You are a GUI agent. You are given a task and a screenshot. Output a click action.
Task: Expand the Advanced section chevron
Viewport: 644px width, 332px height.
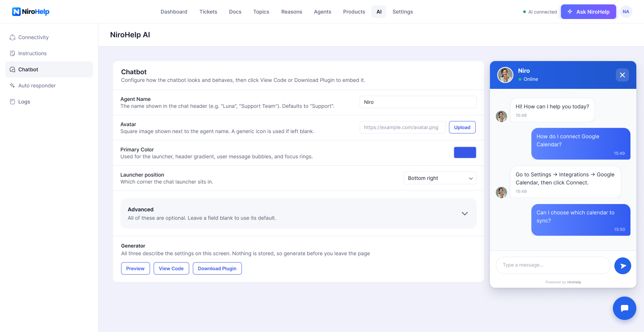coord(465,214)
